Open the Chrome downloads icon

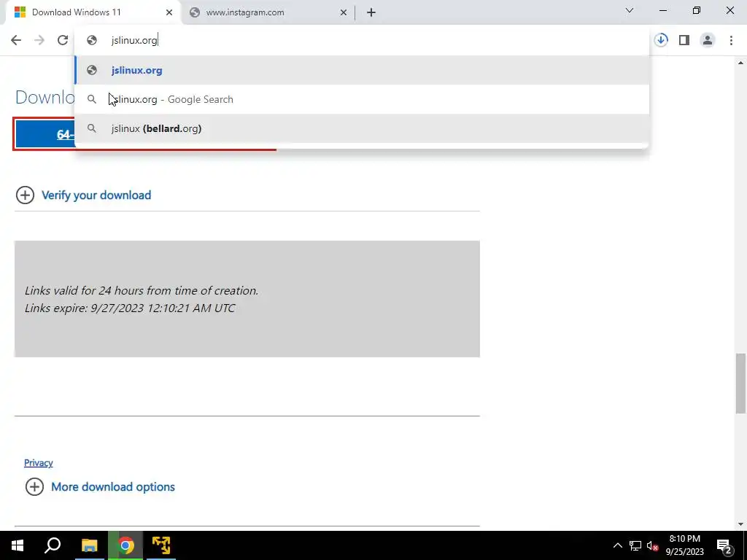click(661, 40)
